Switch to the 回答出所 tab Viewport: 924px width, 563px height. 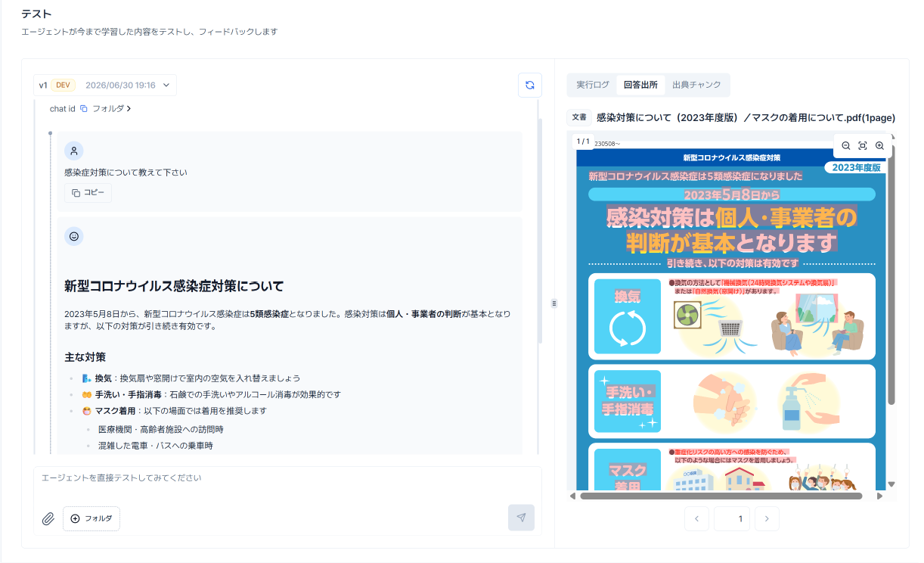[x=640, y=85]
